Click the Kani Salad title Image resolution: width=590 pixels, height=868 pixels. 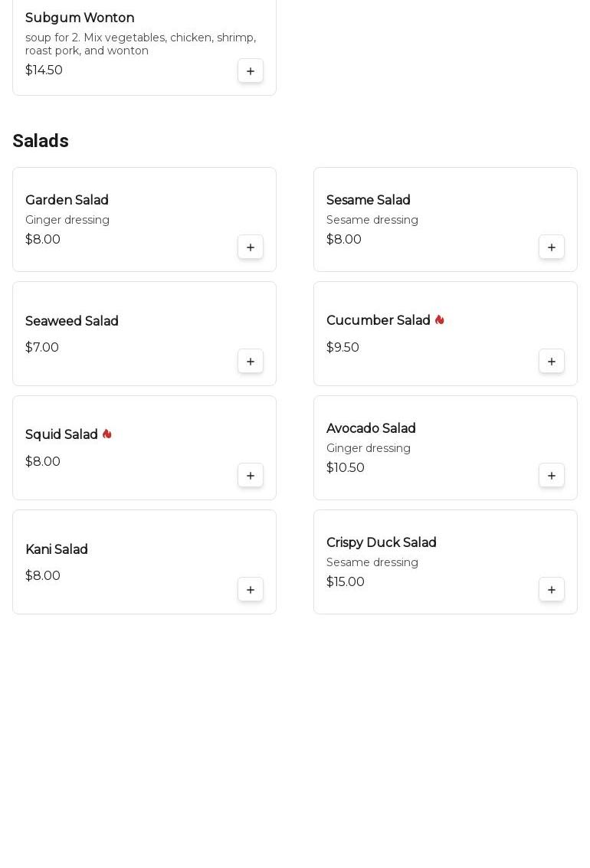tap(57, 550)
